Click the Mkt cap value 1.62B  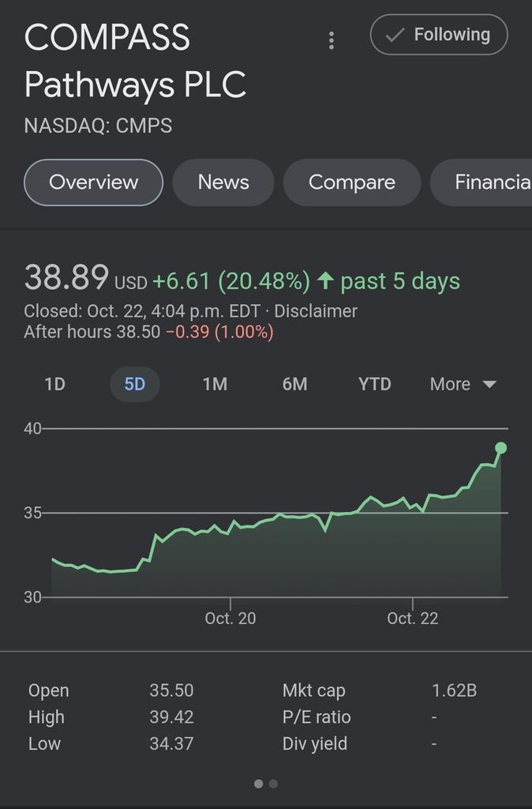[454, 690]
